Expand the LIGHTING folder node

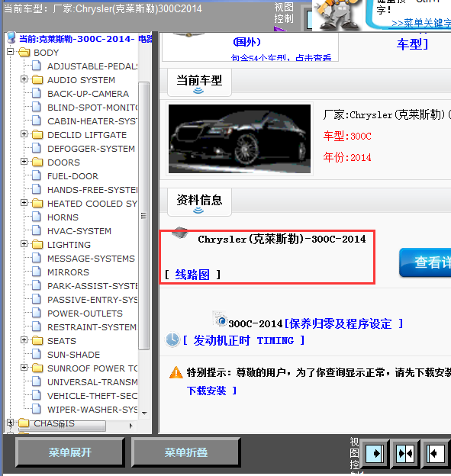click(x=24, y=244)
